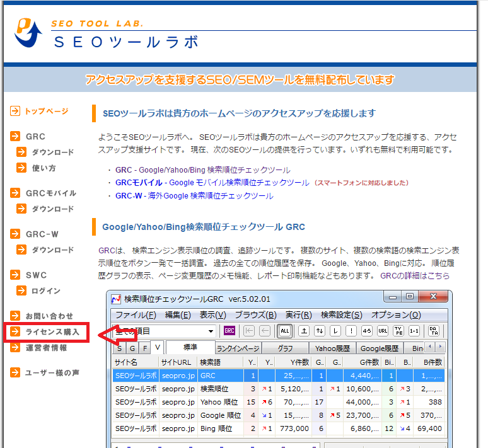Open the ファイル(F) menu
Viewport: 488px width, 448px height.
[136, 315]
